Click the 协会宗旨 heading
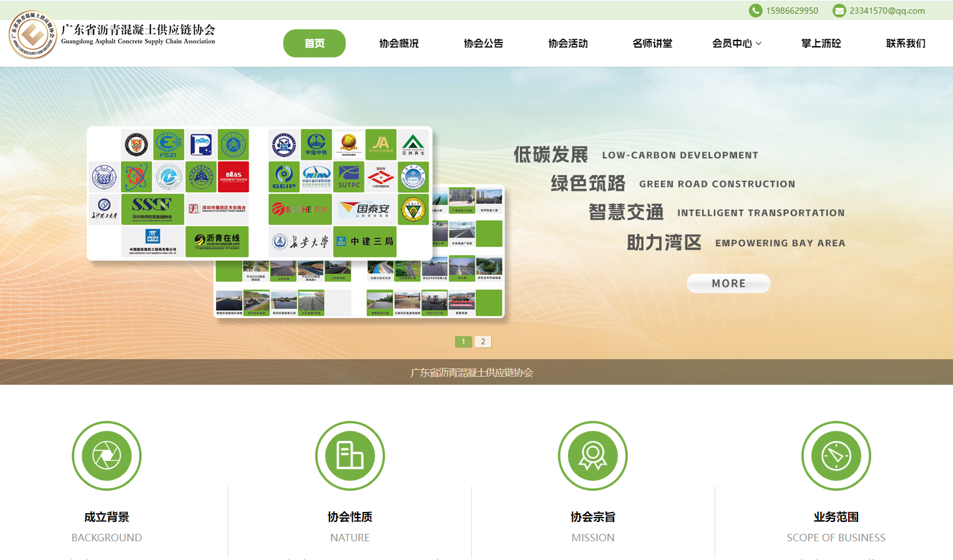 click(593, 517)
